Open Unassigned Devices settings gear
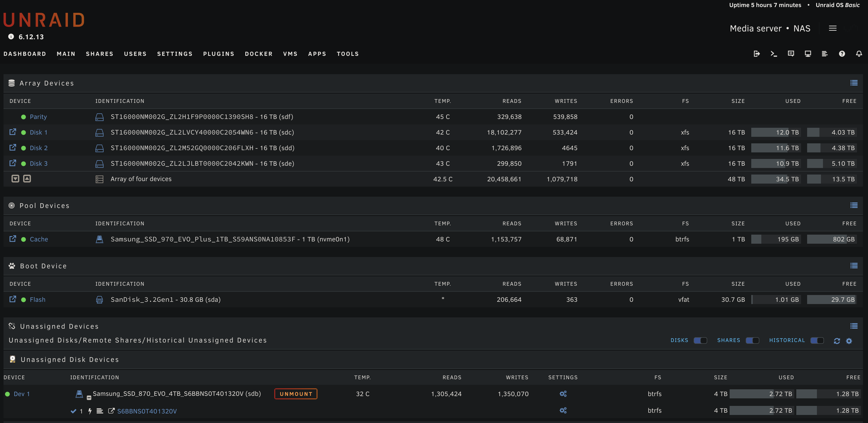 pyautogui.click(x=849, y=341)
